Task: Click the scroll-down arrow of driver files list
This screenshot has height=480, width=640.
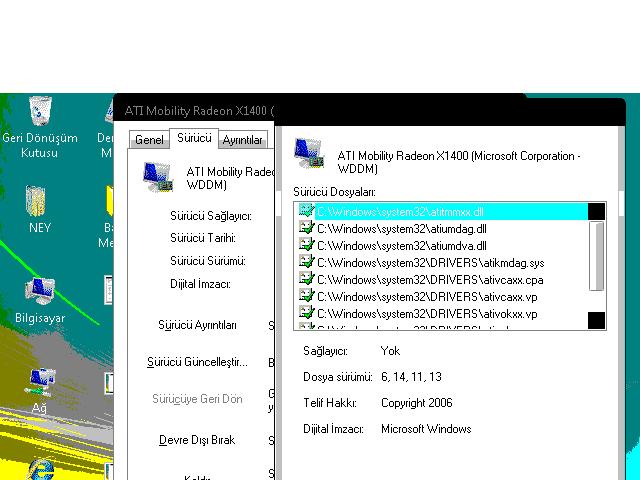Action: pyautogui.click(x=596, y=320)
